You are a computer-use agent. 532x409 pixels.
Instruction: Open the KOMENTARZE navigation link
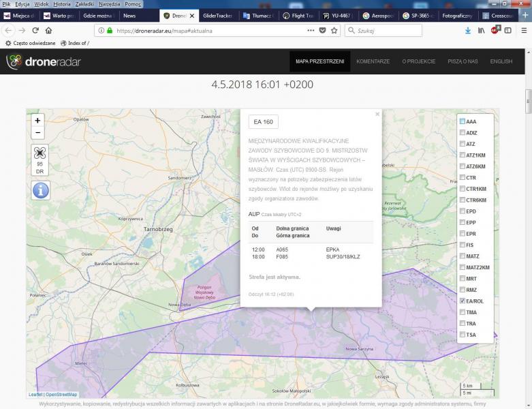pos(373,61)
